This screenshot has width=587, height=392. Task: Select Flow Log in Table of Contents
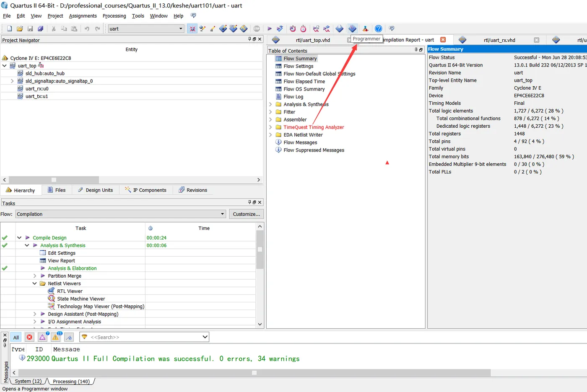(x=293, y=97)
